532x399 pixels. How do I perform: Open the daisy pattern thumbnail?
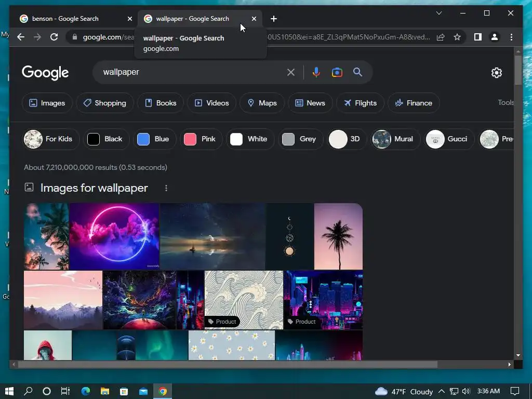point(232,345)
